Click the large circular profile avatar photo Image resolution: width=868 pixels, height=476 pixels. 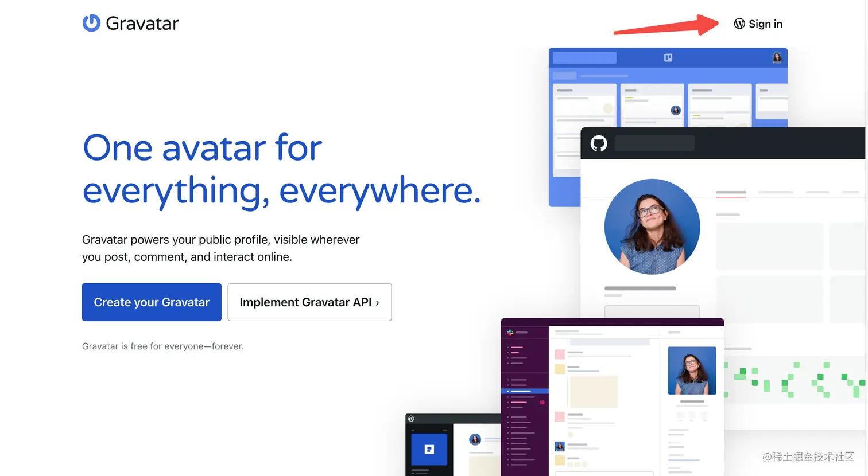652,227
